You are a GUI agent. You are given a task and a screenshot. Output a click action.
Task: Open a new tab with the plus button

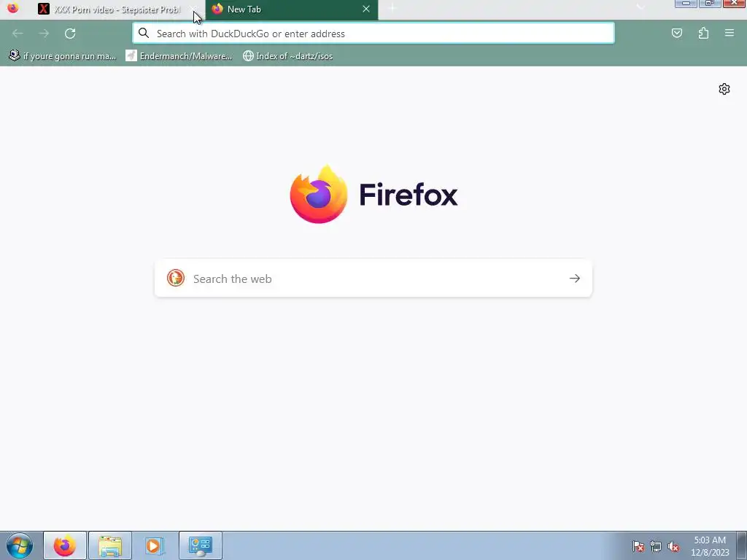pos(392,8)
